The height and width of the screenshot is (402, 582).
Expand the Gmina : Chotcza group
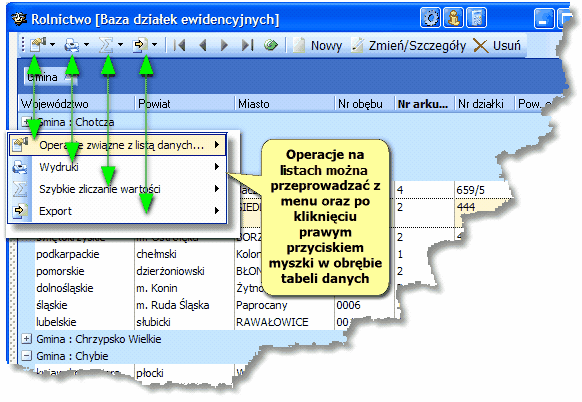[x=26, y=122]
